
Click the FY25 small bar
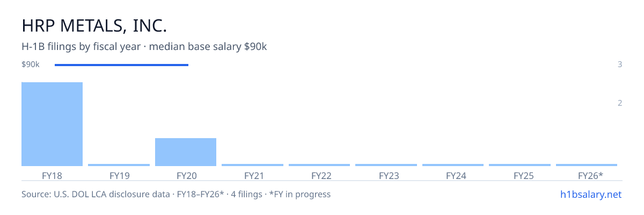pos(519,165)
